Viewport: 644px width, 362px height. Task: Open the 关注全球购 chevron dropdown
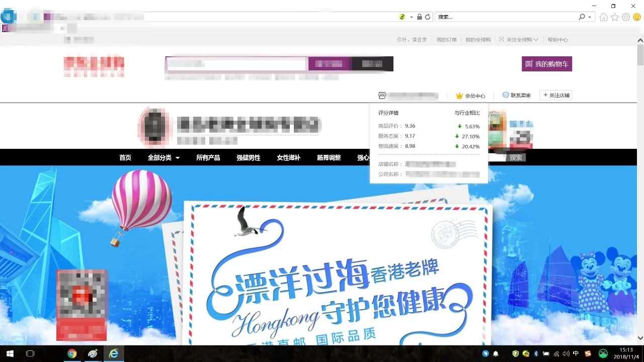(536, 39)
